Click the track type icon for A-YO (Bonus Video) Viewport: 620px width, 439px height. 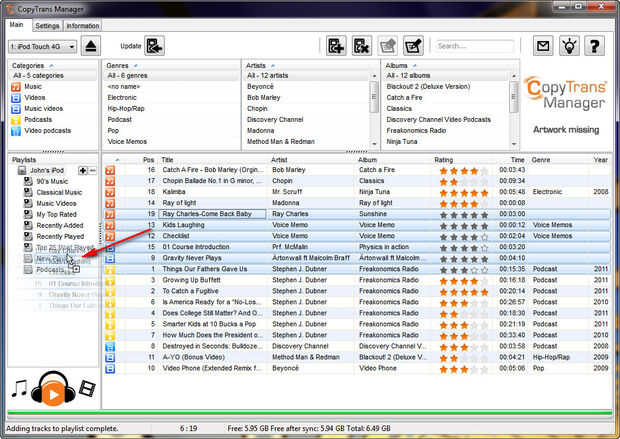click(x=110, y=358)
